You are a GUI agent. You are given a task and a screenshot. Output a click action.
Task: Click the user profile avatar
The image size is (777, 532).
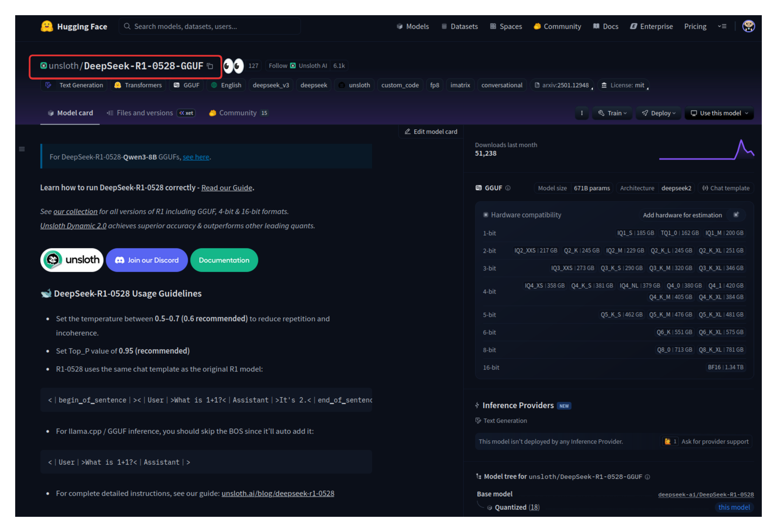pyautogui.click(x=748, y=26)
